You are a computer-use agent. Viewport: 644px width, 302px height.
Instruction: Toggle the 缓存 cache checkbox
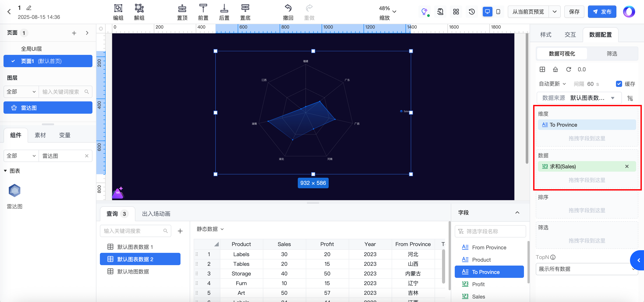pyautogui.click(x=619, y=84)
